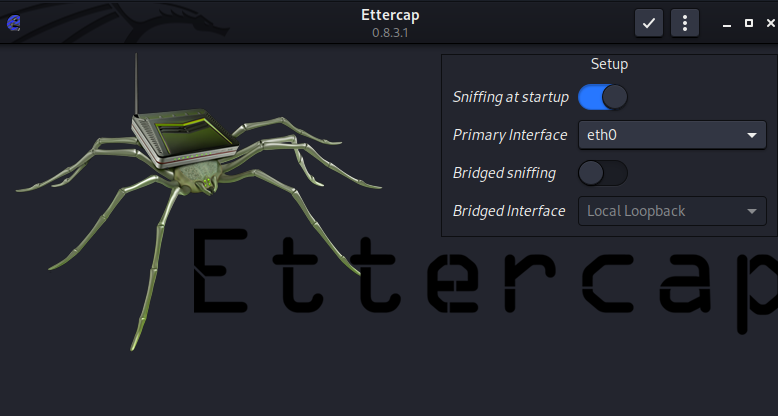Toggle Sniffing at startup switch
The height and width of the screenshot is (416, 778).
pyautogui.click(x=602, y=97)
